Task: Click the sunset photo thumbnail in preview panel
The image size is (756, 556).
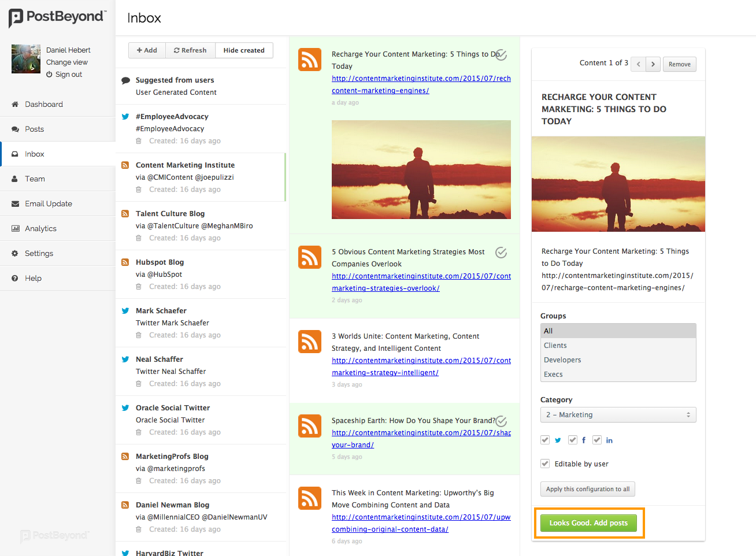Action: pos(618,184)
